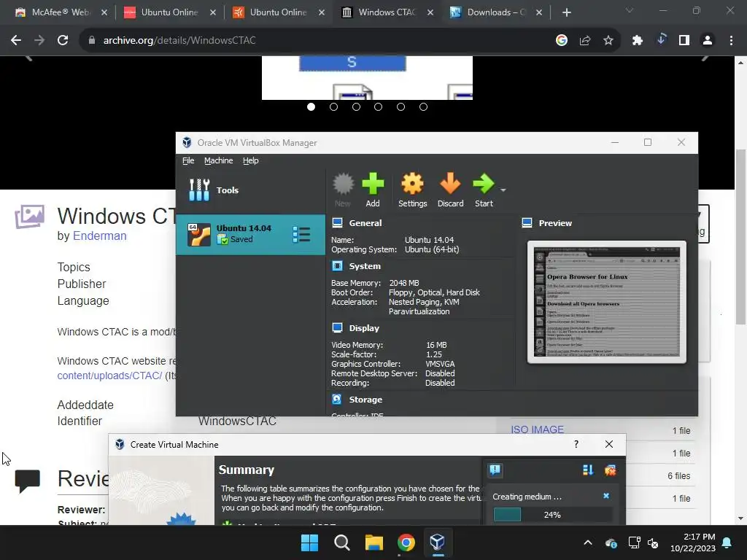This screenshot has width=747, height=560.
Task: Open the Chrome three-dot menu
Action: click(x=731, y=41)
